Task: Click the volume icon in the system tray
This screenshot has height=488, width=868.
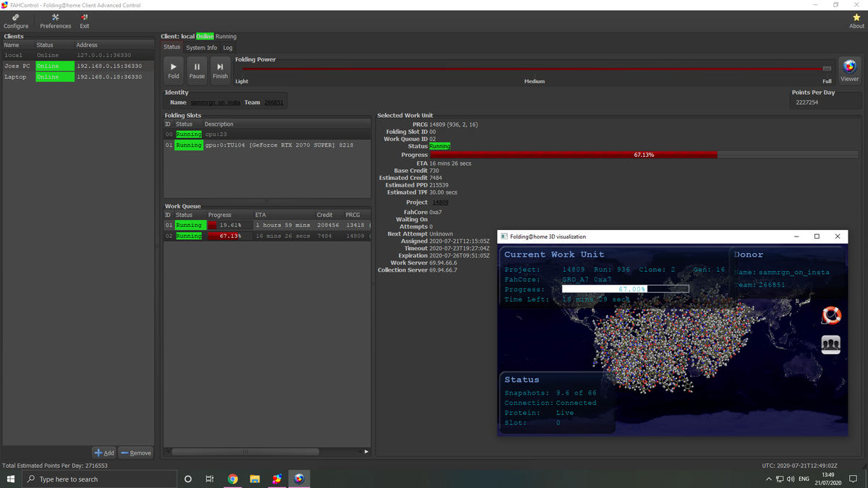Action: pyautogui.click(x=791, y=479)
